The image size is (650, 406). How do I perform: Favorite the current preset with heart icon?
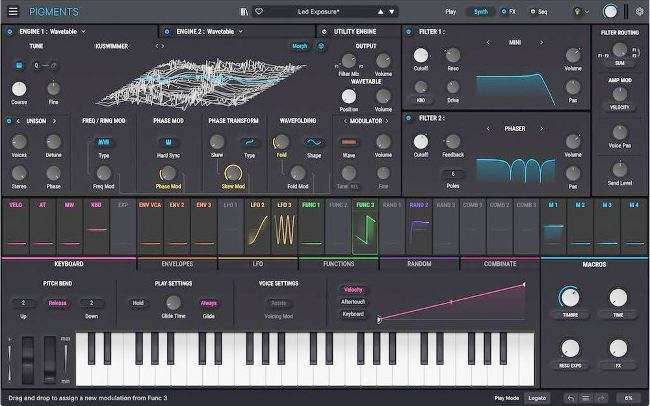coord(259,11)
